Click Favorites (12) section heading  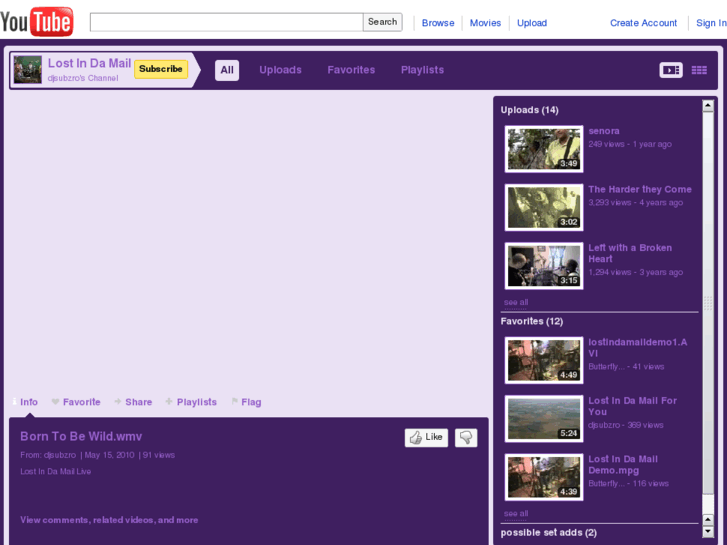point(532,321)
